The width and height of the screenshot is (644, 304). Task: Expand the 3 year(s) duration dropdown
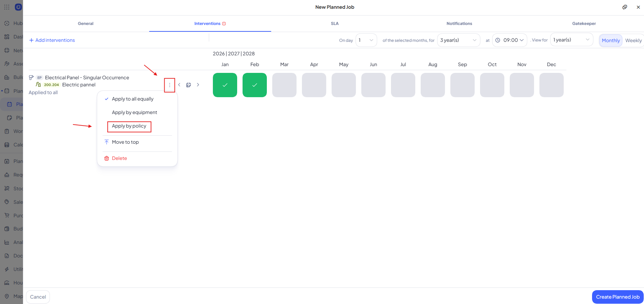coord(459,40)
